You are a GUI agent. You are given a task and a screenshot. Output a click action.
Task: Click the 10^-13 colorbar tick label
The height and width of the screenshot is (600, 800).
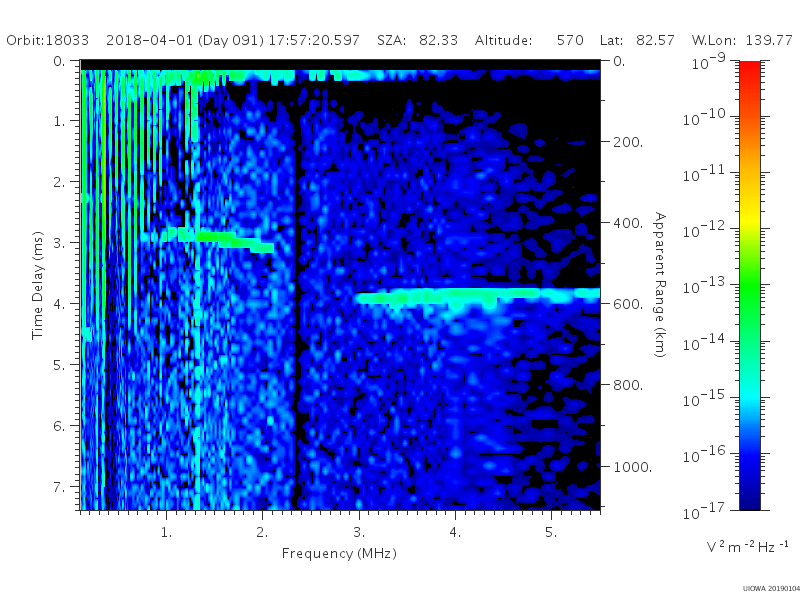(x=704, y=286)
